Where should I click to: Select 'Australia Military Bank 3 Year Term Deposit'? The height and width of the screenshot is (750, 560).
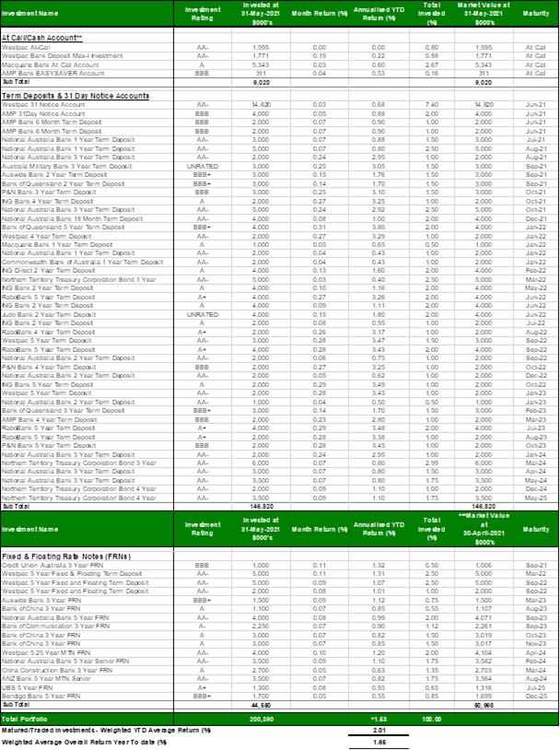tap(67, 167)
